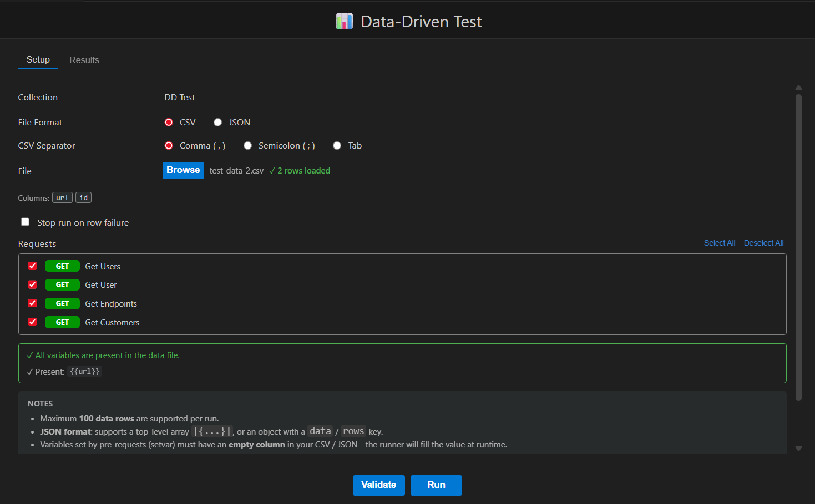Screen dimensions: 815x504
Task: Click the Run button
Action: click(436, 485)
